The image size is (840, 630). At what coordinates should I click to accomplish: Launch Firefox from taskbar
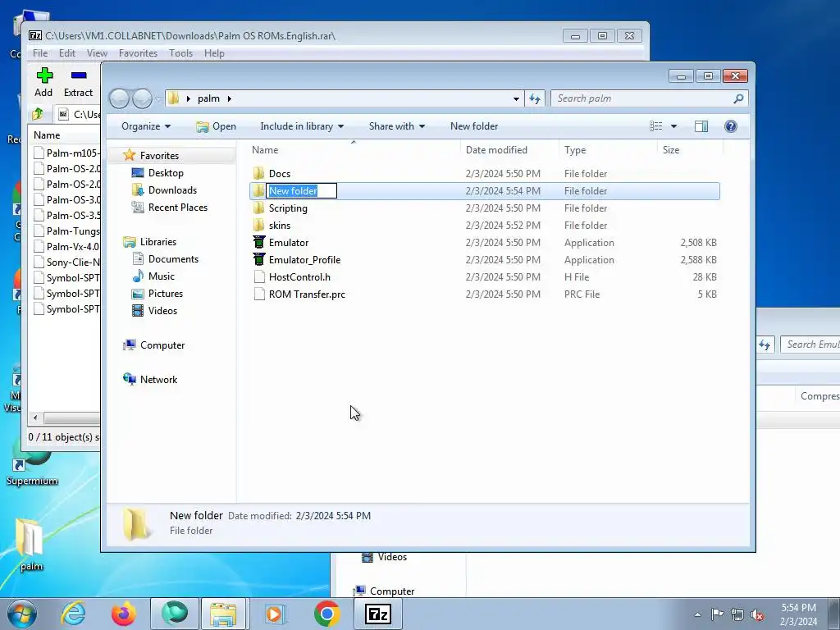point(124,614)
